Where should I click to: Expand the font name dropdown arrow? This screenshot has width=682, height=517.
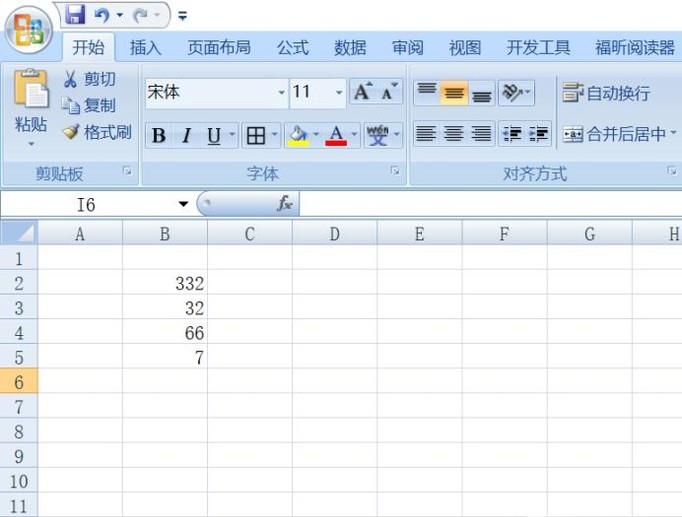coord(281,92)
